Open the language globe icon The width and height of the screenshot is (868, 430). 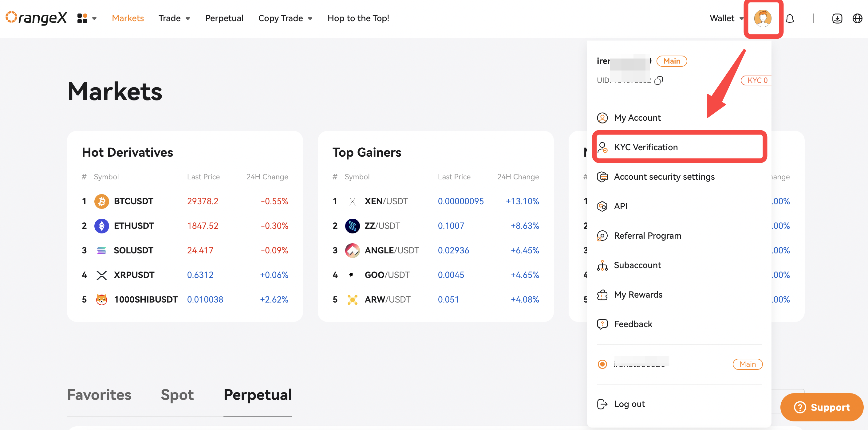point(857,18)
